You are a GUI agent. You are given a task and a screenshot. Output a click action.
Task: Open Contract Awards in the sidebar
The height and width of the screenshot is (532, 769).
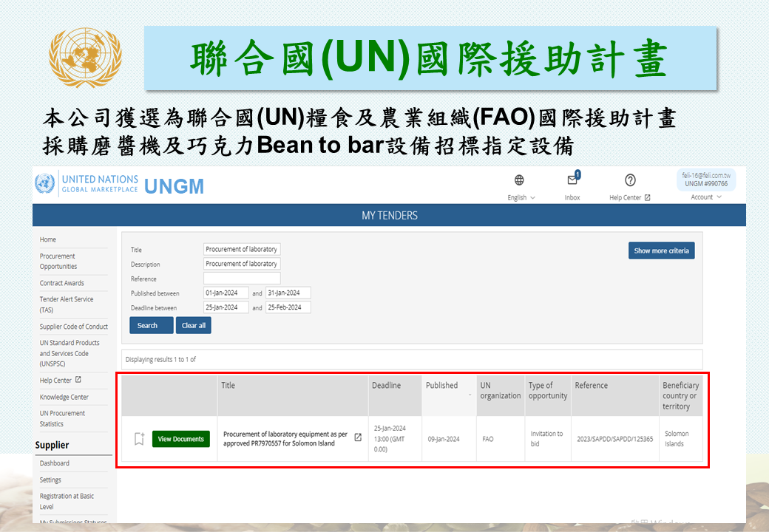click(62, 283)
